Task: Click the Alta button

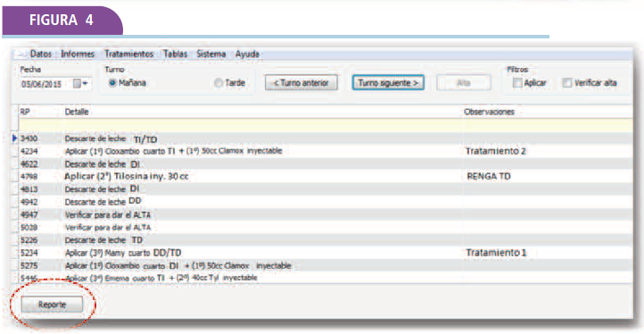Action: tap(463, 83)
